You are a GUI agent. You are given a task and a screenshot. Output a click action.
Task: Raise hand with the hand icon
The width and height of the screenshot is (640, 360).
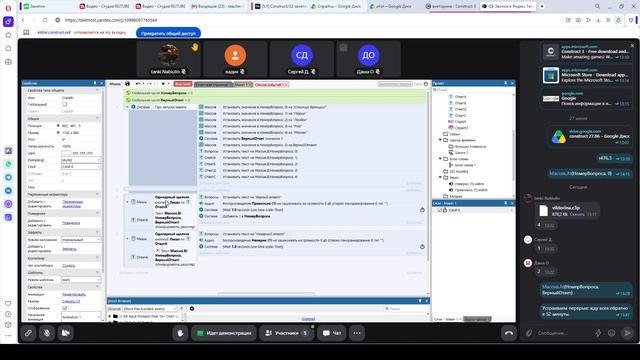pos(180,333)
